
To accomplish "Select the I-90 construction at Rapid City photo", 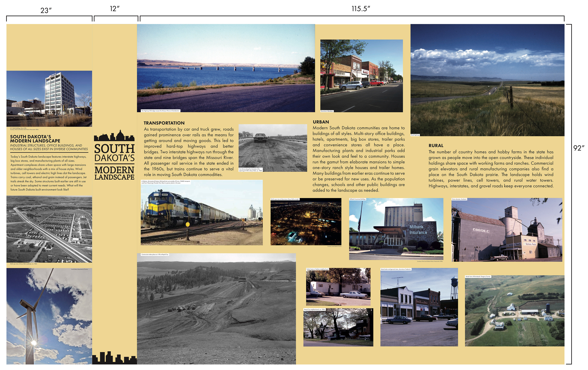I will click(216, 309).
